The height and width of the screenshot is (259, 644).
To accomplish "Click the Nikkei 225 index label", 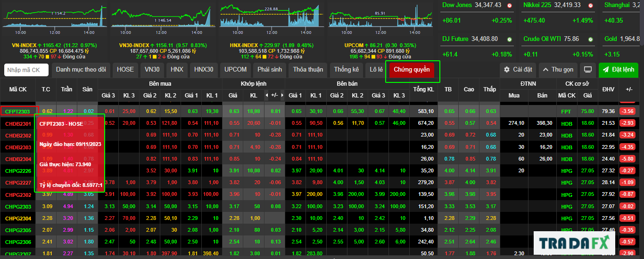I will pyautogui.click(x=538, y=5).
